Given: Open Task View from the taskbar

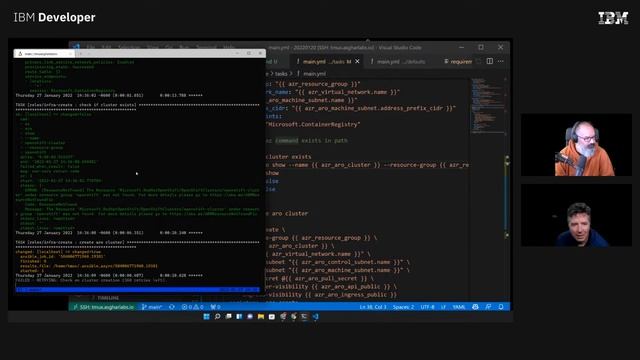Looking at the screenshot, I should [229, 316].
